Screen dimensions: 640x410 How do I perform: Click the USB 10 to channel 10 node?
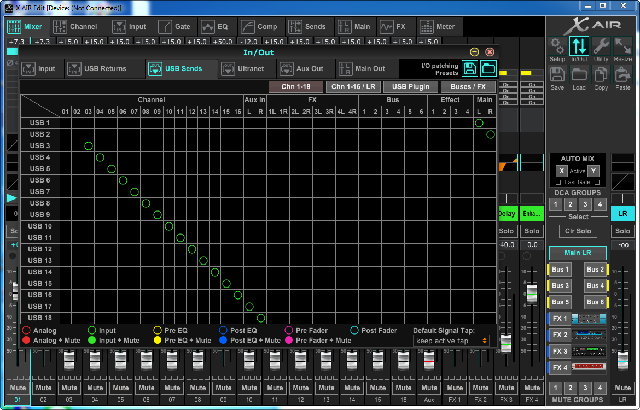[x=169, y=226]
